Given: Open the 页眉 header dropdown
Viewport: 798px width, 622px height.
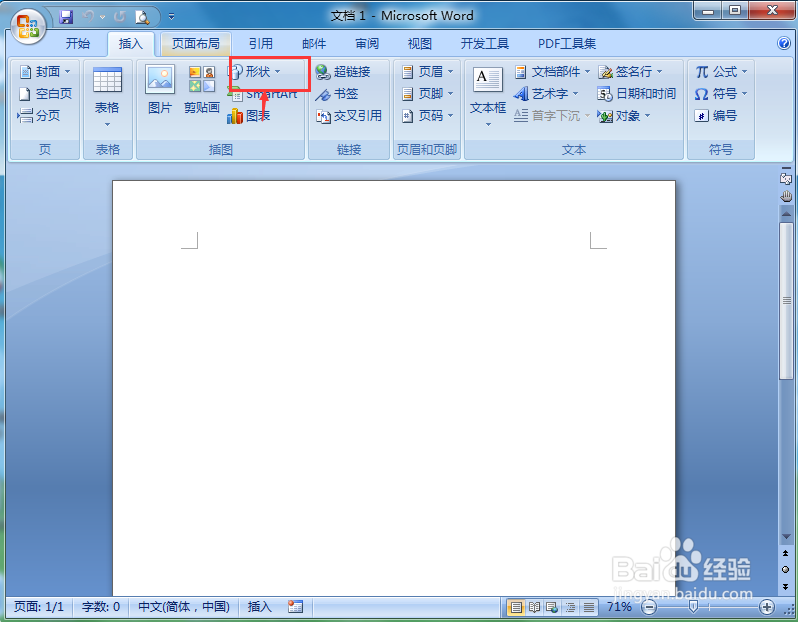Looking at the screenshot, I should (x=427, y=72).
